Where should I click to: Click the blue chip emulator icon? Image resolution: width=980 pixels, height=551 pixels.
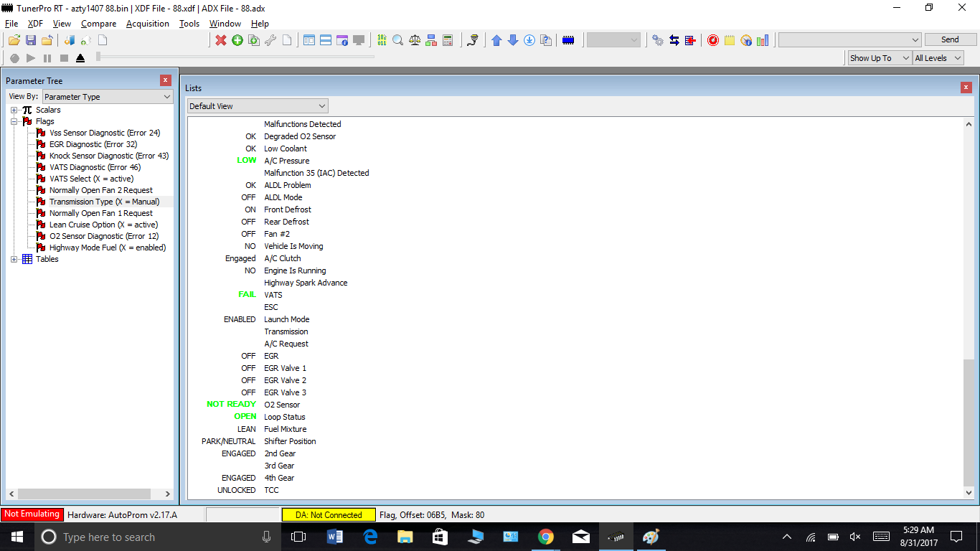point(568,40)
